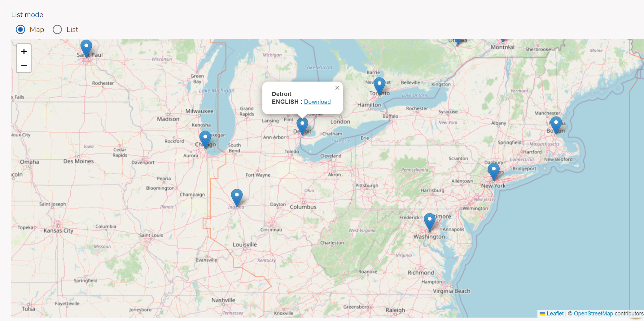This screenshot has width=644, height=321.
Task: Open the Leaflet attribution link
Action: [x=555, y=314]
